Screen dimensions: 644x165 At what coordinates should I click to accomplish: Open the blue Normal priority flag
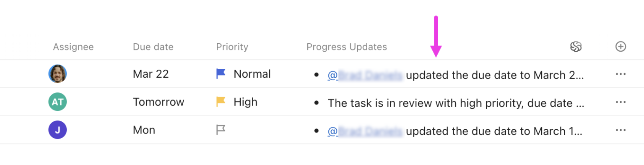(x=221, y=74)
